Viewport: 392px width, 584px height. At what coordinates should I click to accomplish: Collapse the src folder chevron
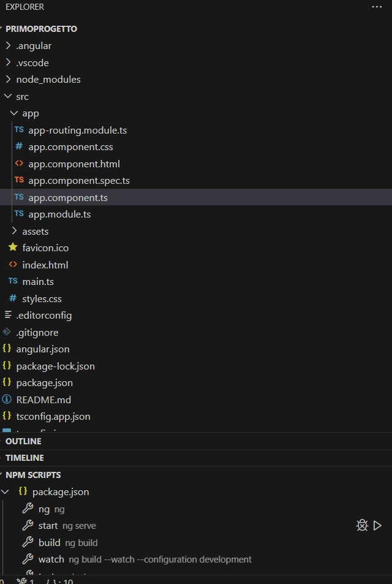(x=8, y=96)
